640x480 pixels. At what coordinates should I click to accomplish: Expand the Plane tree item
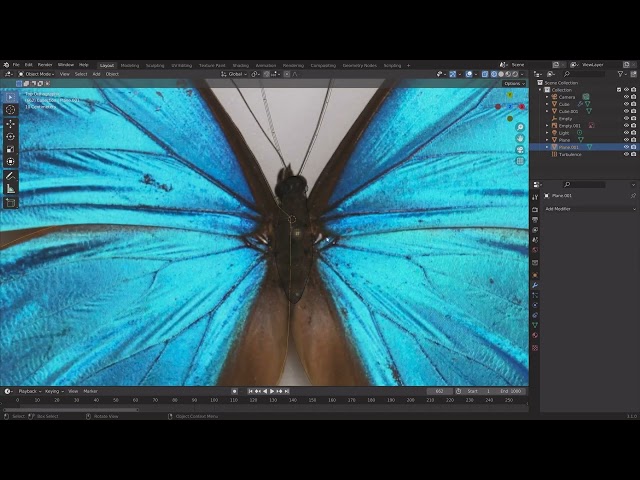[x=547, y=140]
